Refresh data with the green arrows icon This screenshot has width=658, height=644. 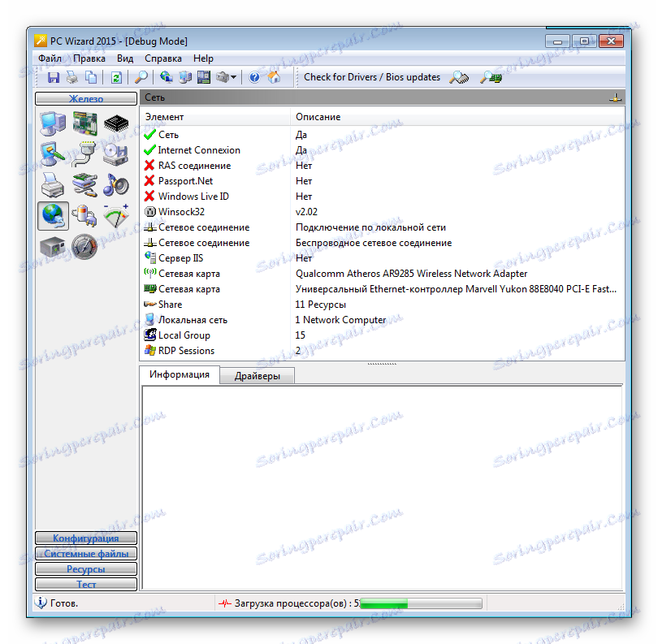click(x=116, y=78)
